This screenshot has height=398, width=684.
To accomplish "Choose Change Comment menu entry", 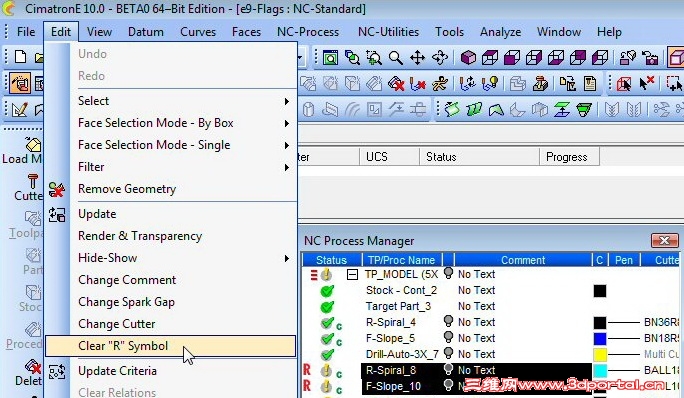I will click(127, 280).
